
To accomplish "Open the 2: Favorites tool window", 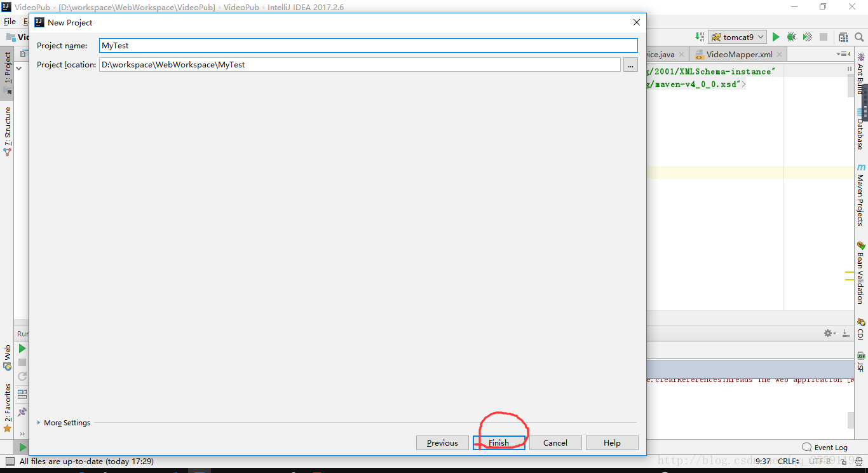I will click(7, 407).
